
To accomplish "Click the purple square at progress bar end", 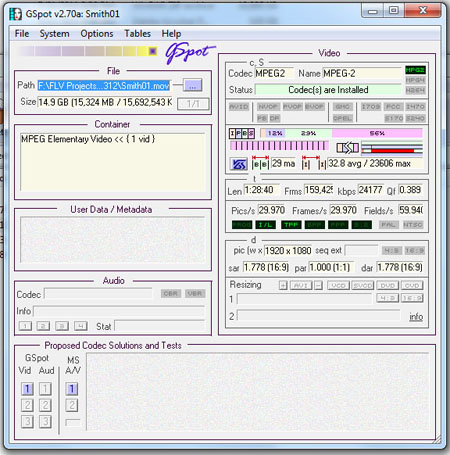I will point(153,51).
